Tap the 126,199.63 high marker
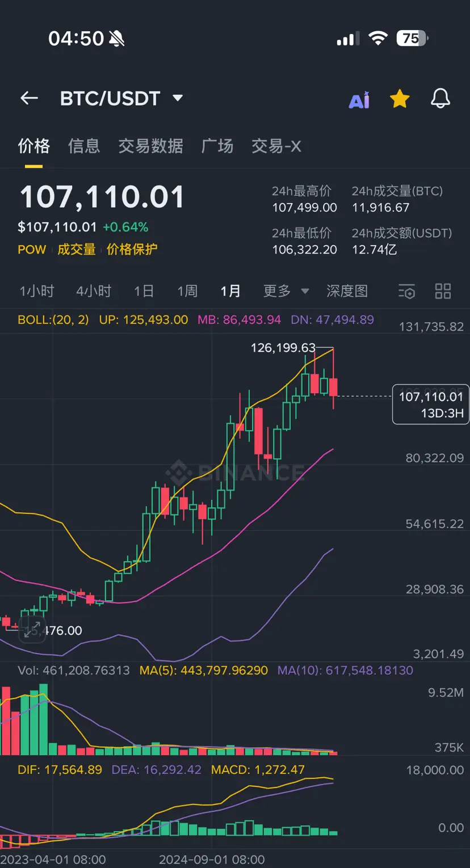This screenshot has width=470, height=868. [283, 348]
